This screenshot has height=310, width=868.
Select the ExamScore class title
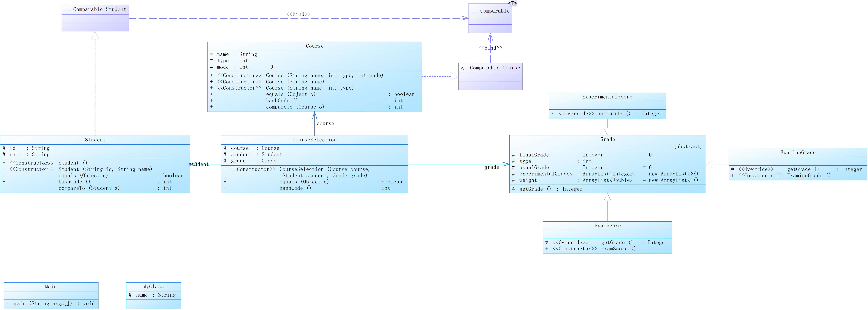click(607, 226)
